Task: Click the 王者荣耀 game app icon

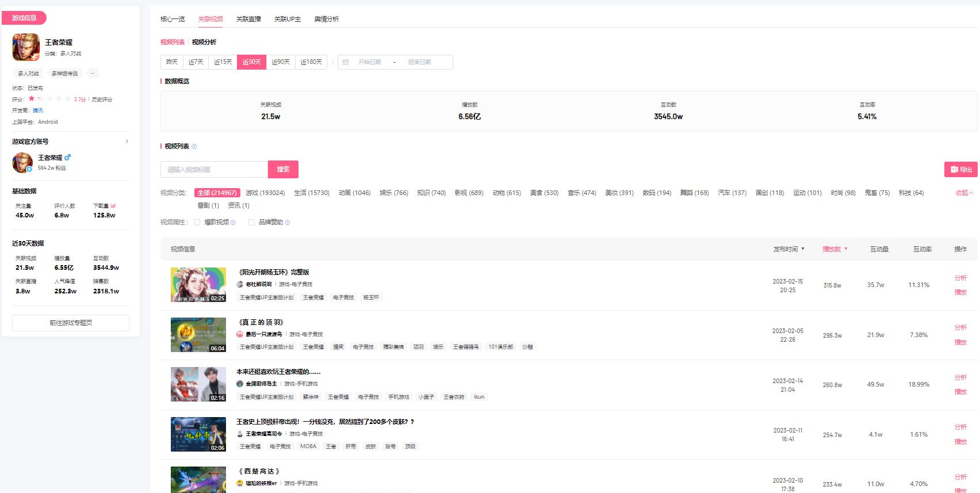Action: (x=26, y=47)
